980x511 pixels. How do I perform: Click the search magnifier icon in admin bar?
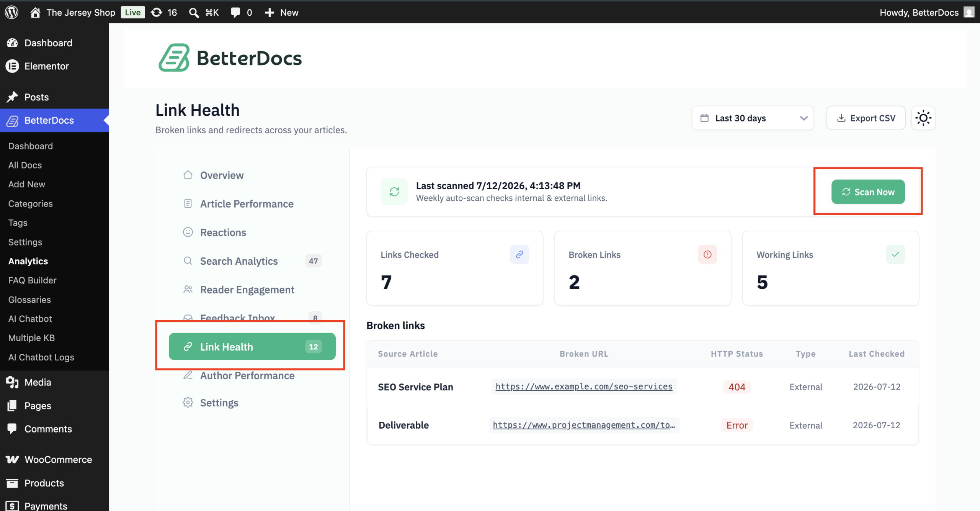tap(194, 13)
